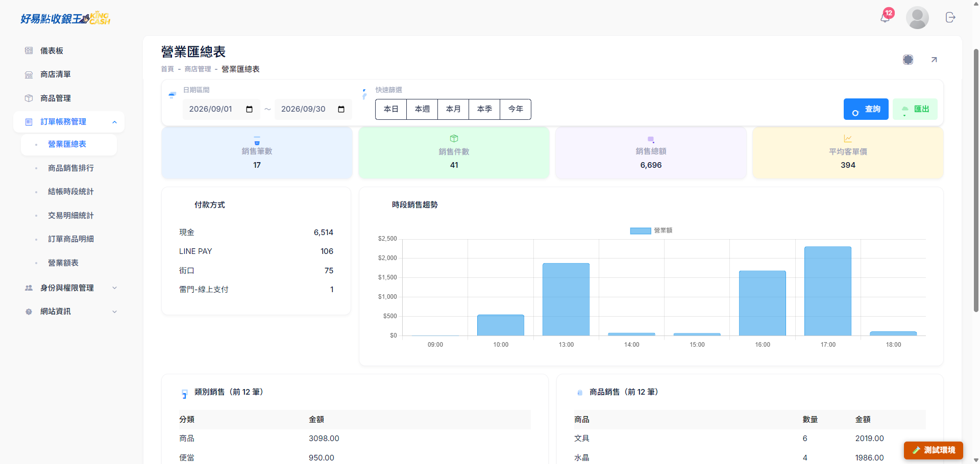Click the 商店清單 store sidebar icon
This screenshot has width=980, height=464.
point(29,74)
